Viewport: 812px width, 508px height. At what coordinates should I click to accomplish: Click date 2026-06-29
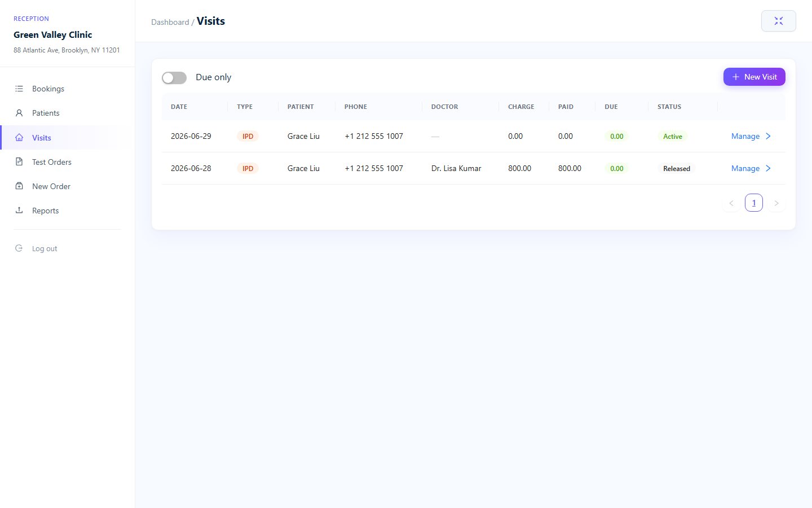(x=191, y=136)
